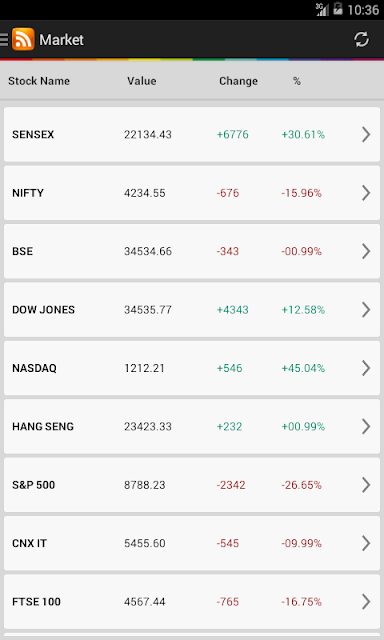Expand NIFTY row using the arrow
Viewport: 384px width, 640px height.
click(366, 193)
